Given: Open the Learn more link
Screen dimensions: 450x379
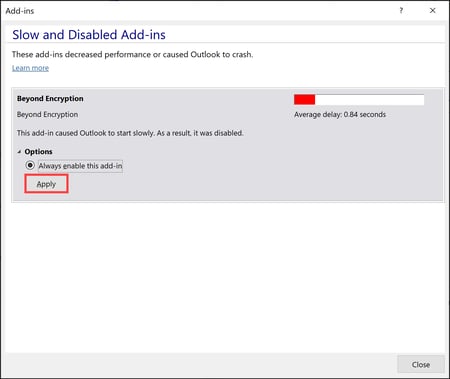Looking at the screenshot, I should [30, 68].
